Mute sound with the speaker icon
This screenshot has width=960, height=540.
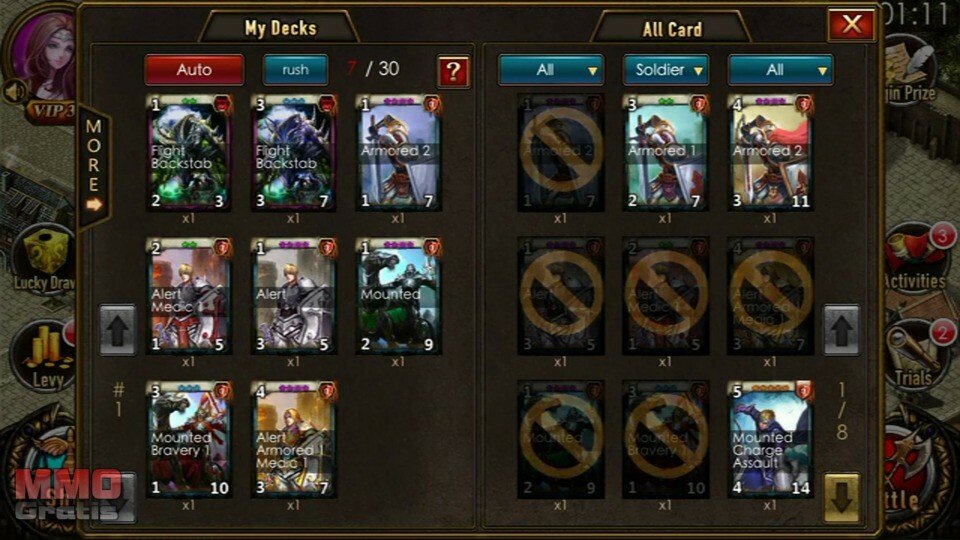[x=14, y=92]
